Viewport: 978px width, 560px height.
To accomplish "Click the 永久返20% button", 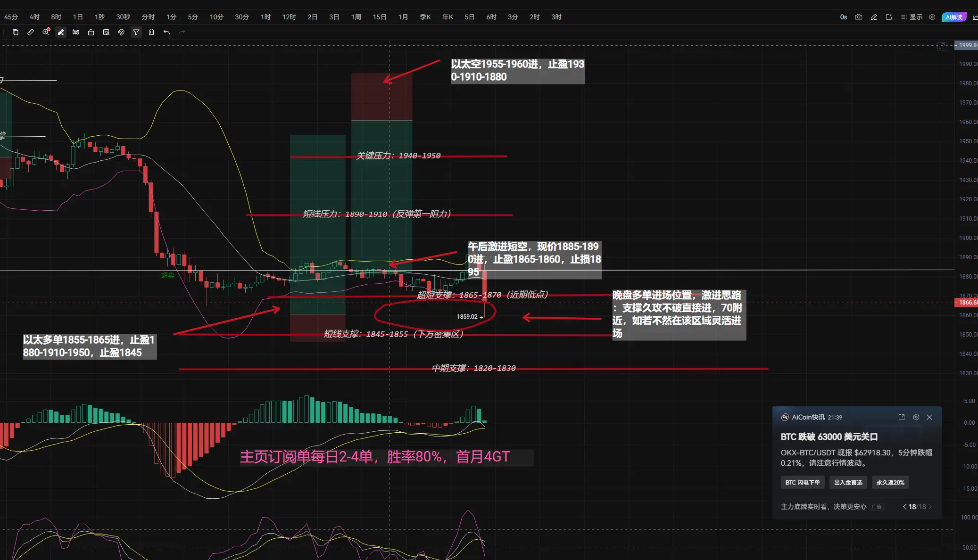I will tap(890, 483).
